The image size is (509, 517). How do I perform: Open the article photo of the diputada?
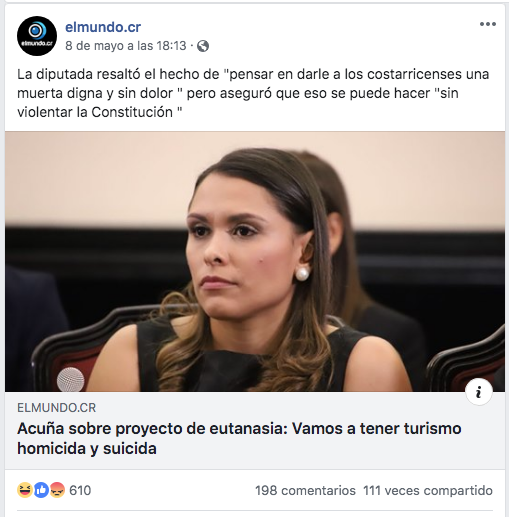pyautogui.click(x=255, y=261)
